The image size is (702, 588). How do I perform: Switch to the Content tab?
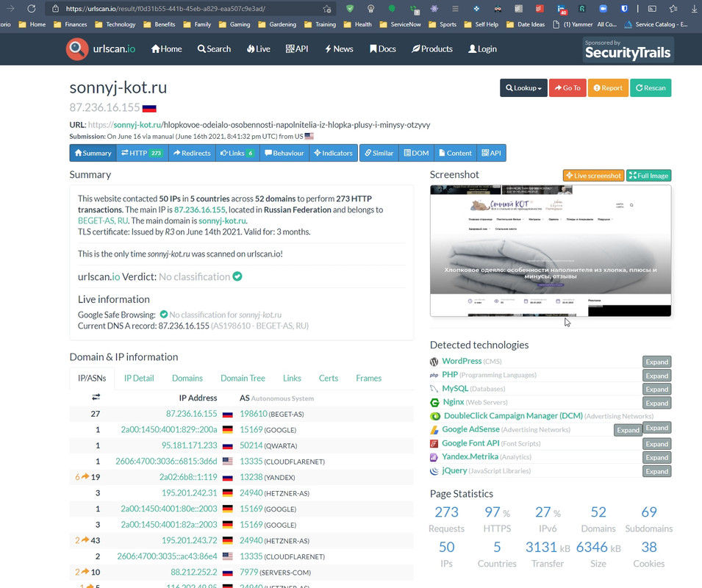(x=455, y=153)
